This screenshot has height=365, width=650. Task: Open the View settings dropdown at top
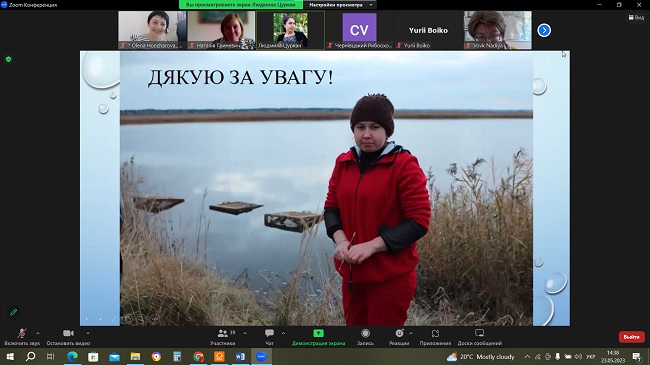point(340,5)
